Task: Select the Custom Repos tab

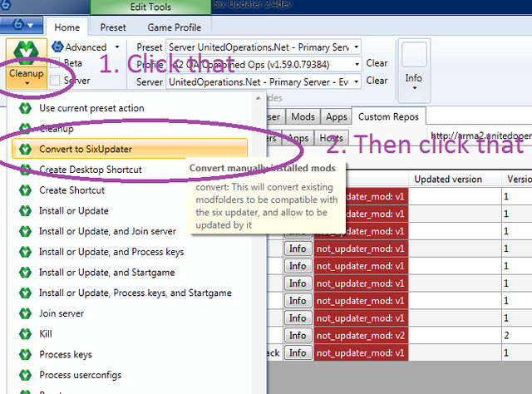Action: [x=388, y=116]
